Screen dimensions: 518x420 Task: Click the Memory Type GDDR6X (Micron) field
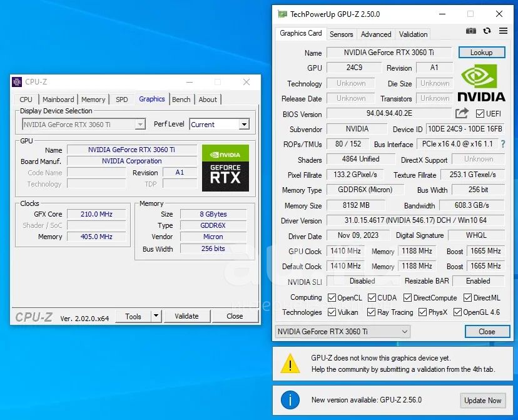365,190
